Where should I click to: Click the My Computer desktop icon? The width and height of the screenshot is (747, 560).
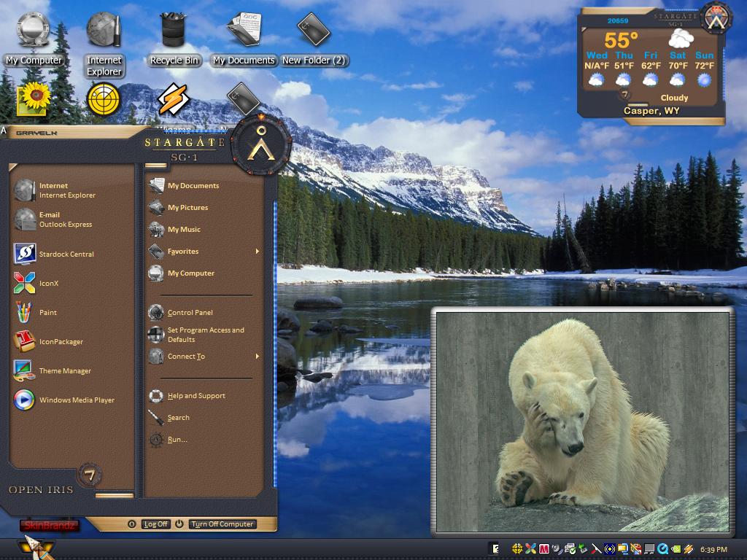pyautogui.click(x=34, y=39)
